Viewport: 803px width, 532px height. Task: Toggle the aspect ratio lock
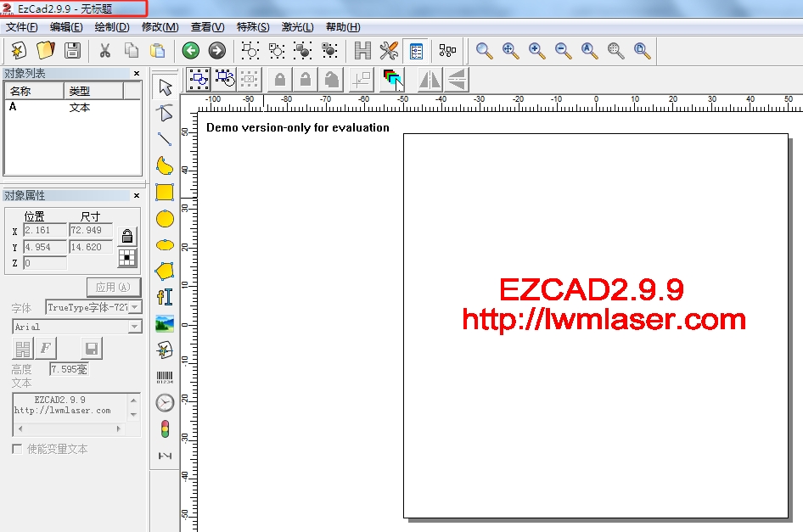click(127, 236)
